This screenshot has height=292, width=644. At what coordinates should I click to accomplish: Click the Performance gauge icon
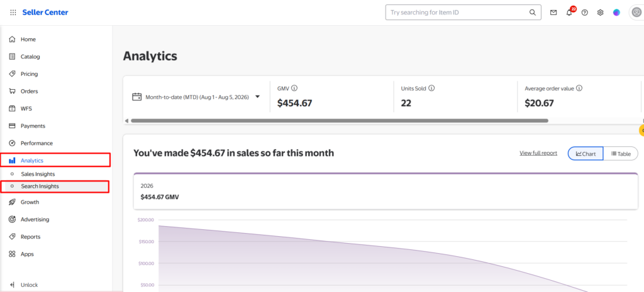pyautogui.click(x=13, y=143)
